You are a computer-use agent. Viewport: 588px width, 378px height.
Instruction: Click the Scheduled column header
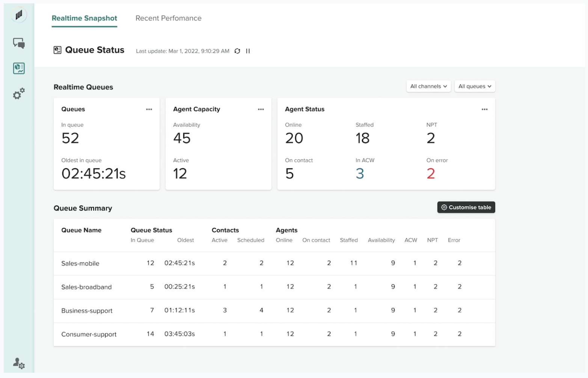251,240
